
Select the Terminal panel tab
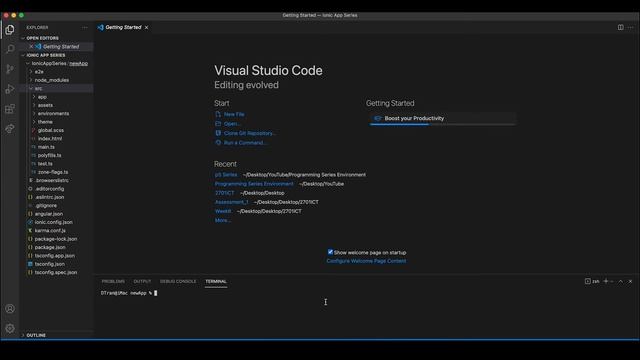tap(216, 281)
